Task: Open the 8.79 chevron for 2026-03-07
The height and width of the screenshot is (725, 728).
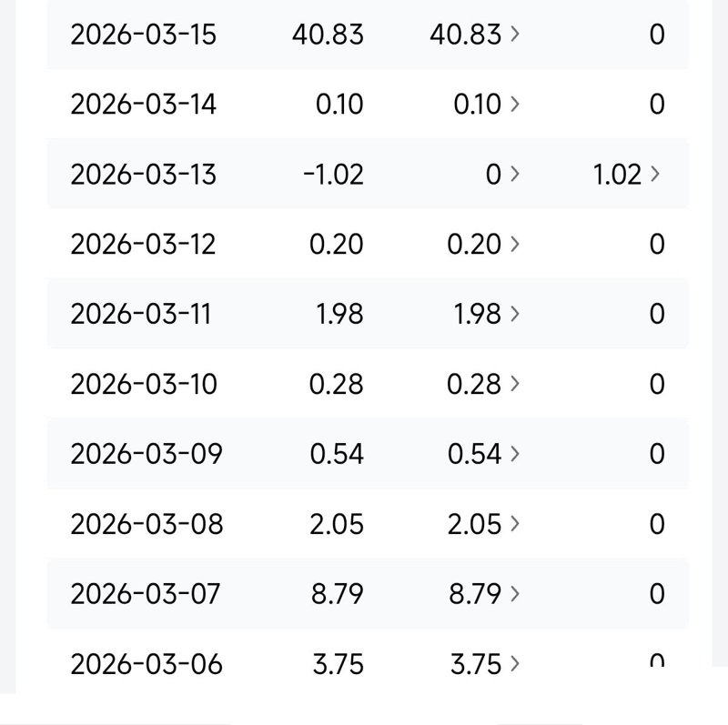Action: click(514, 594)
